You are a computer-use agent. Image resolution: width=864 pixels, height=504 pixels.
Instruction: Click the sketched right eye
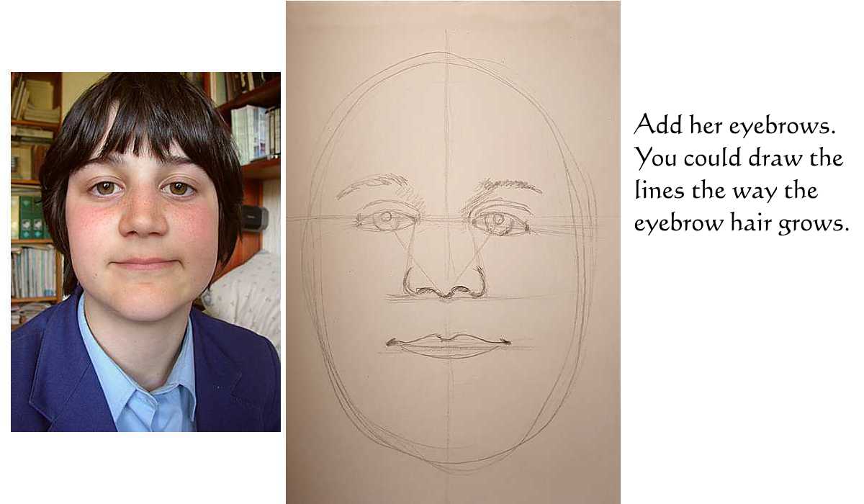(500, 221)
